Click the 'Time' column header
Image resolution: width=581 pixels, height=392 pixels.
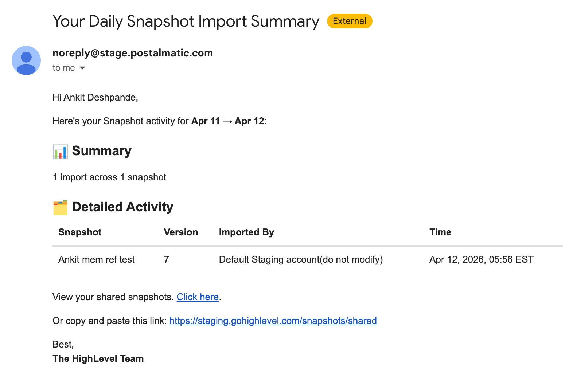point(440,232)
